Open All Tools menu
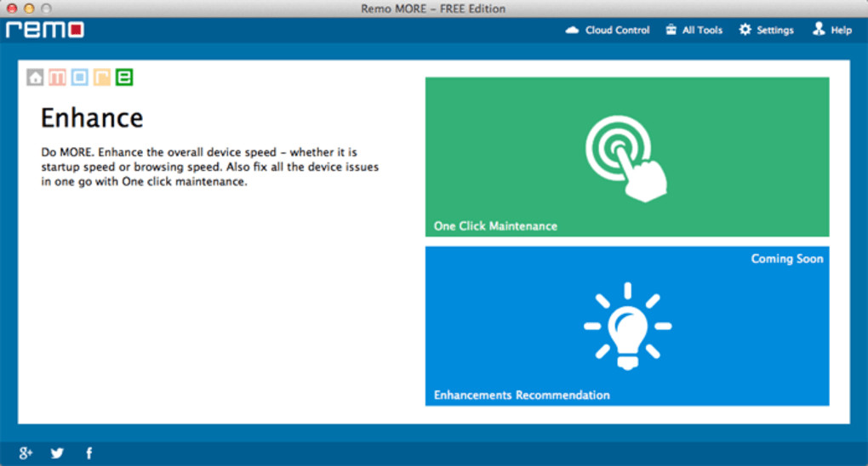 tap(694, 30)
